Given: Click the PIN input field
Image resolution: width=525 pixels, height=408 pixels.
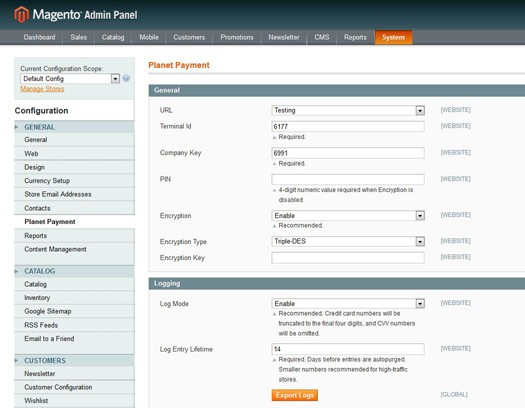Looking at the screenshot, I should (348, 179).
